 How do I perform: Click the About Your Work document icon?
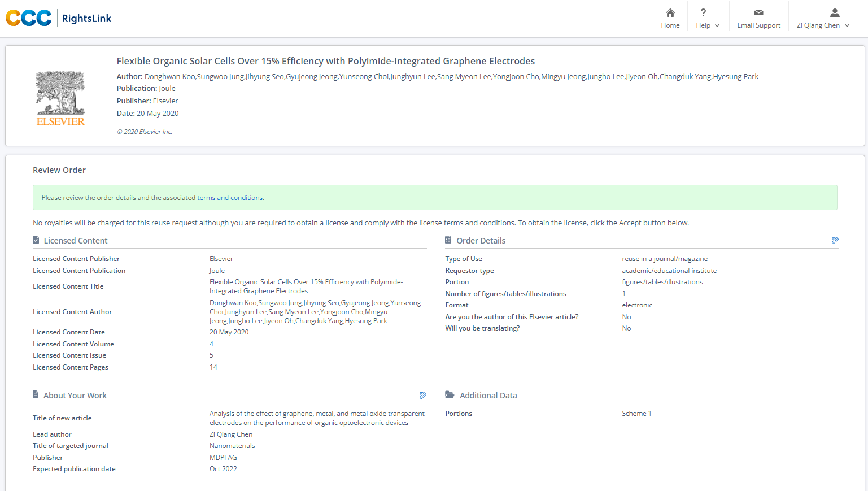tap(36, 395)
